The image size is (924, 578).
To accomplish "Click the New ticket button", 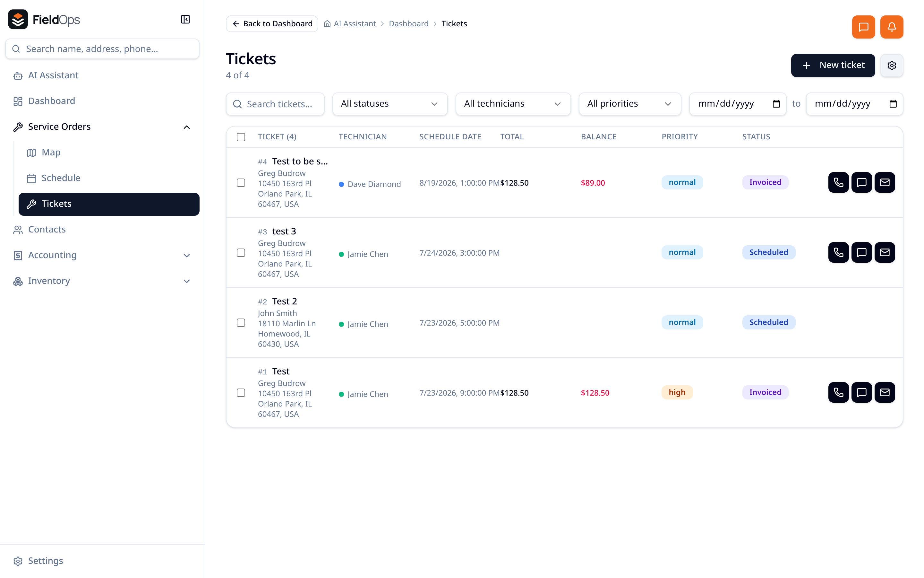I will [833, 66].
